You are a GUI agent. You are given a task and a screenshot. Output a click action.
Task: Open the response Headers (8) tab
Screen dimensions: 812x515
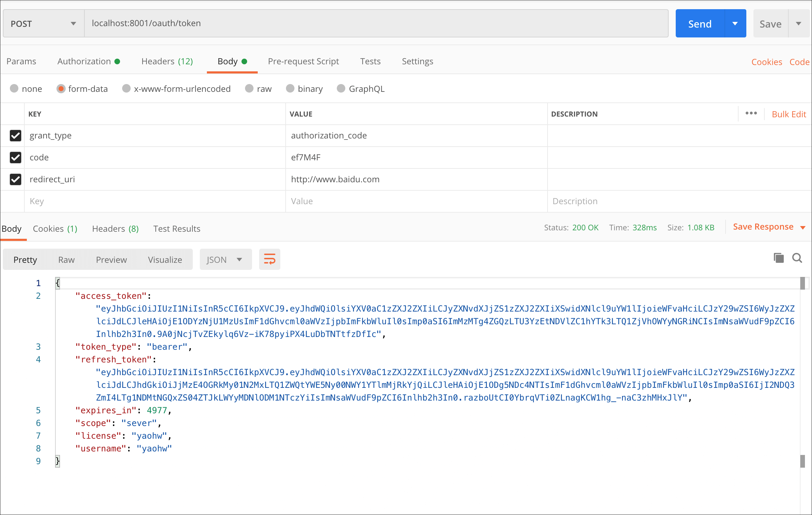pyautogui.click(x=115, y=229)
